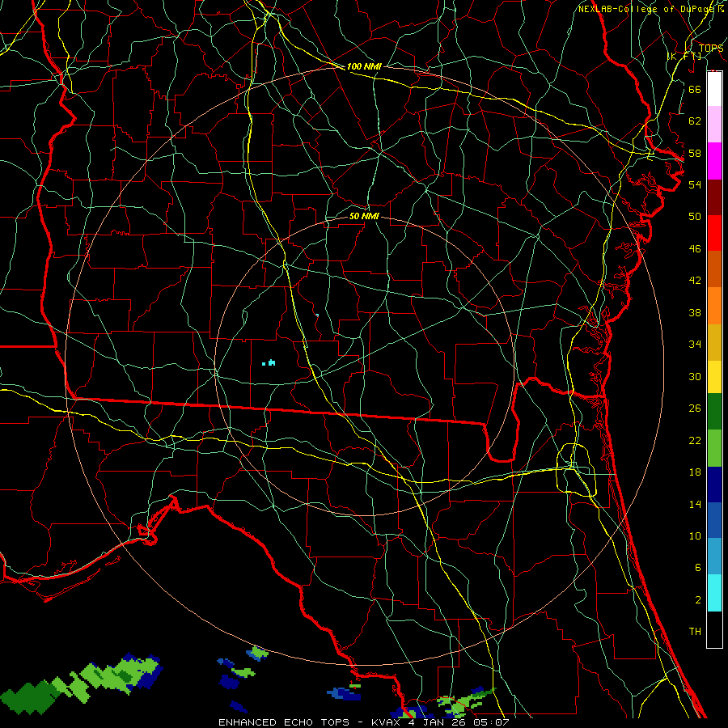Click the "TH" threshold label

pos(695,632)
